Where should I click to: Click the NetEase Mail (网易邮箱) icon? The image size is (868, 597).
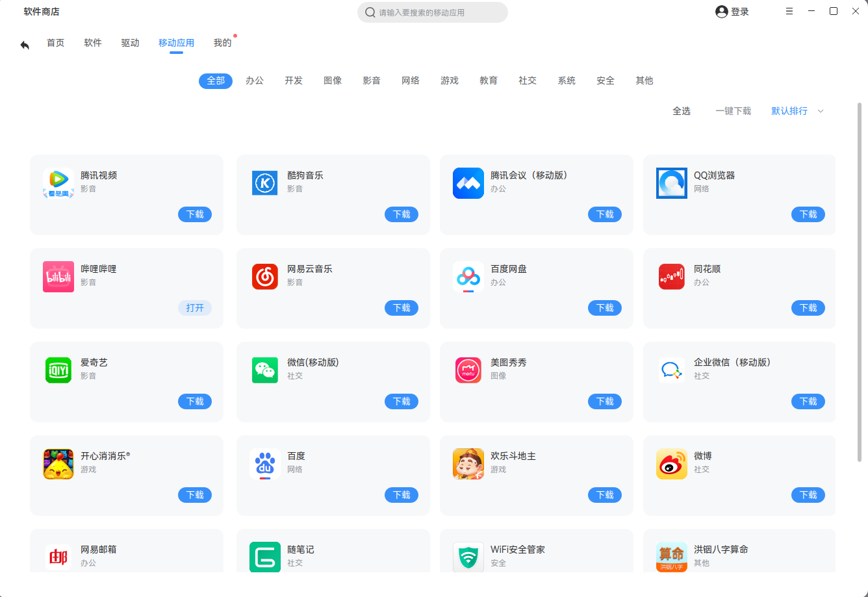coord(58,557)
